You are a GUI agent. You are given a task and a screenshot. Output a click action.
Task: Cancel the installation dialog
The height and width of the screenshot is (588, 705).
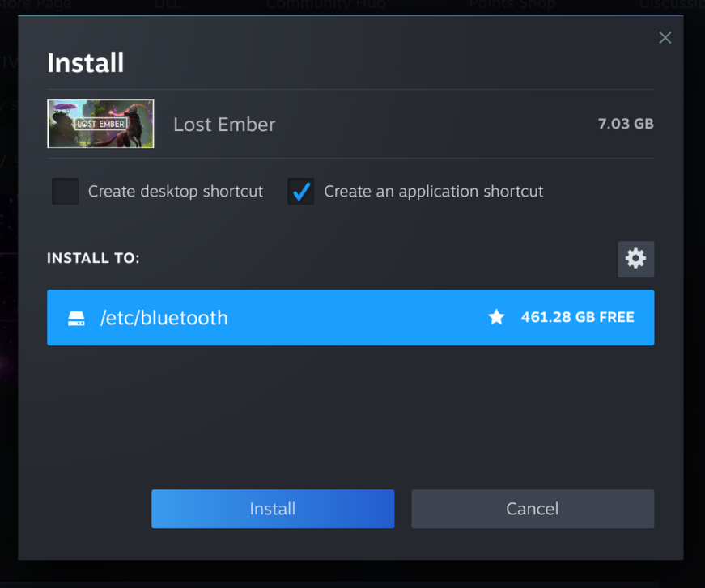533,509
